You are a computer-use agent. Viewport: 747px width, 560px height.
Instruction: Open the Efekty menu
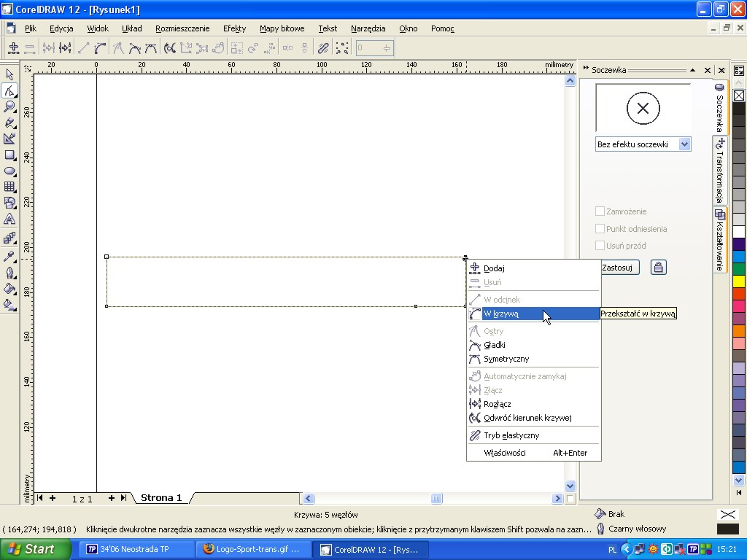[x=234, y=28]
